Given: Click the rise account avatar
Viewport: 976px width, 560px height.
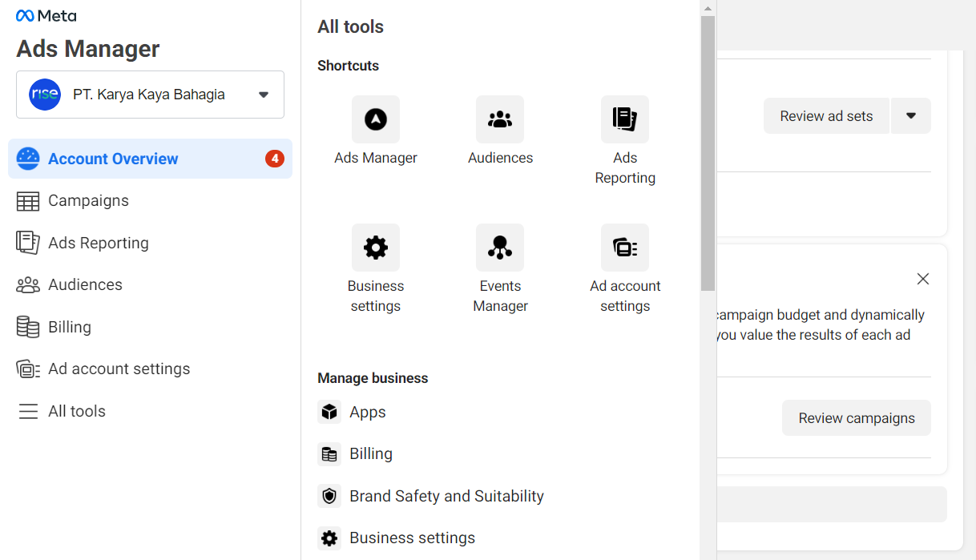Looking at the screenshot, I should [45, 95].
